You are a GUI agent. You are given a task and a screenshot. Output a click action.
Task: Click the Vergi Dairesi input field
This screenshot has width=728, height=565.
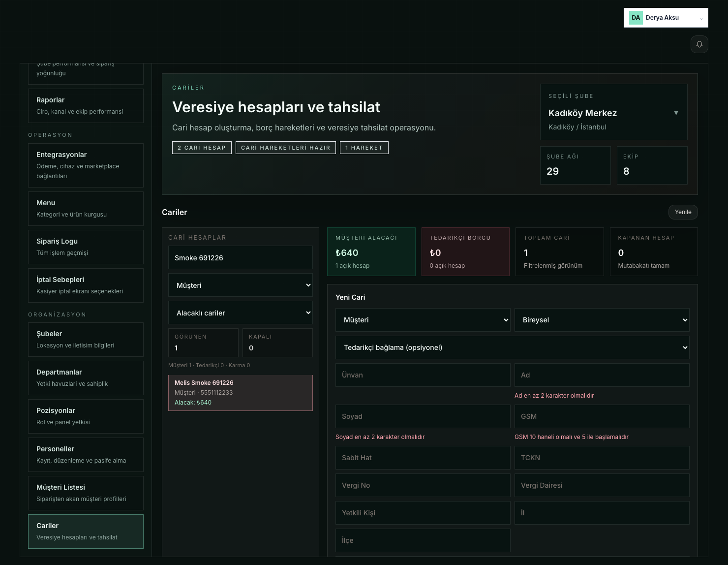coord(602,485)
